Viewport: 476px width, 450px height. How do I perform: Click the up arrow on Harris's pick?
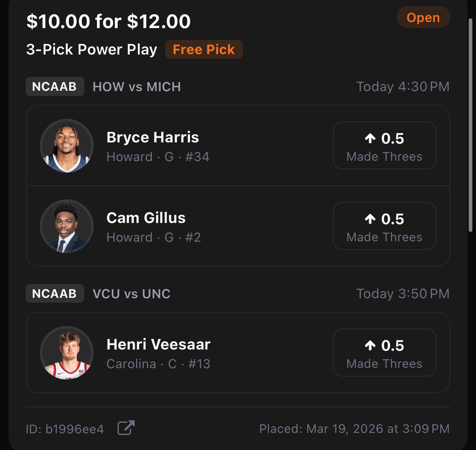(x=370, y=139)
